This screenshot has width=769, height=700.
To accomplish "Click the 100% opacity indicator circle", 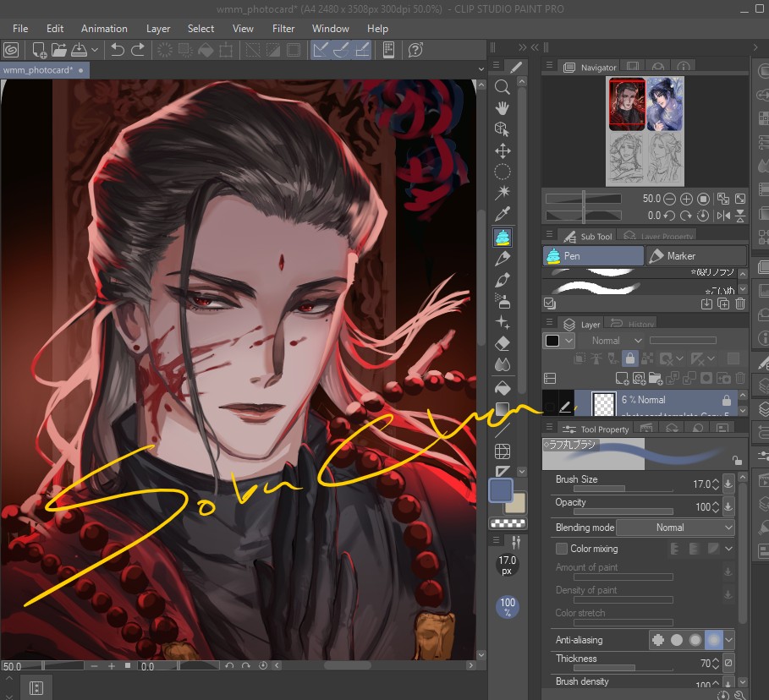I will coord(508,606).
